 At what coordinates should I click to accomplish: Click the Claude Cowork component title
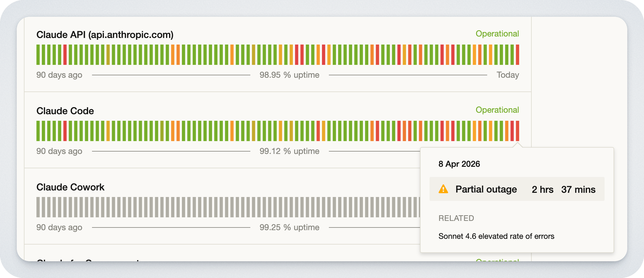pos(70,187)
